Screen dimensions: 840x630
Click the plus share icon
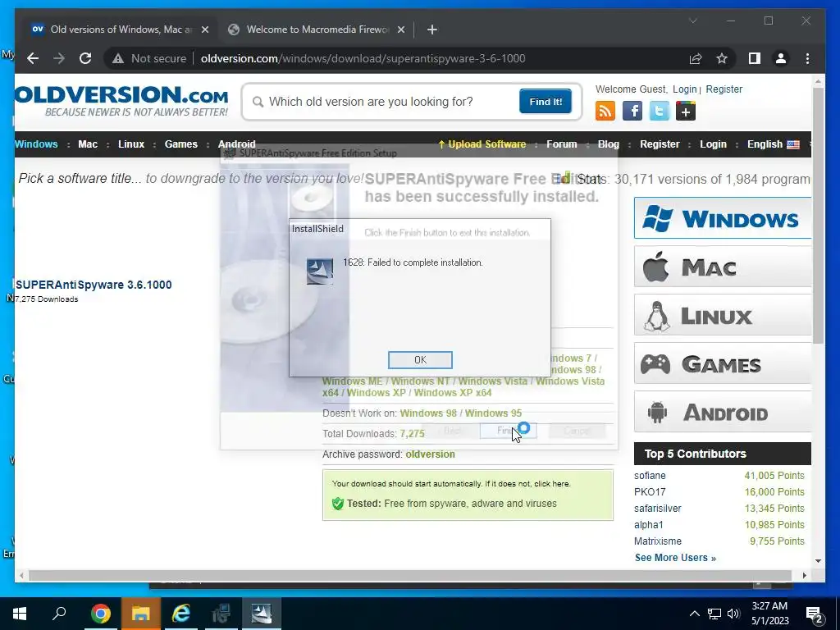[686, 111]
